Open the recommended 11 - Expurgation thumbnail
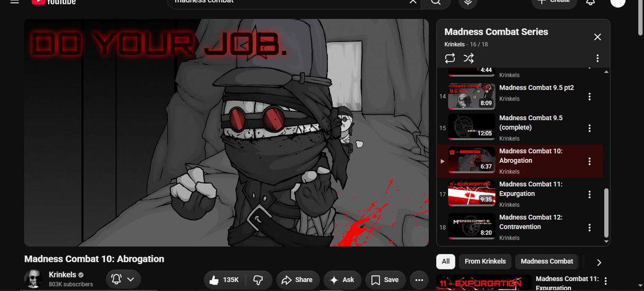The width and height of the screenshot is (644, 291). click(x=484, y=283)
